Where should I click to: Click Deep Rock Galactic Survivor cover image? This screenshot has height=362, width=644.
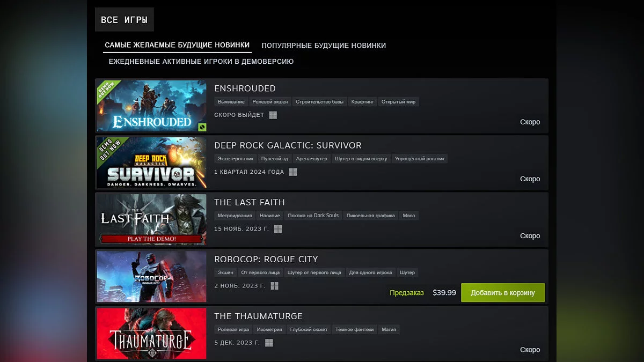click(151, 163)
